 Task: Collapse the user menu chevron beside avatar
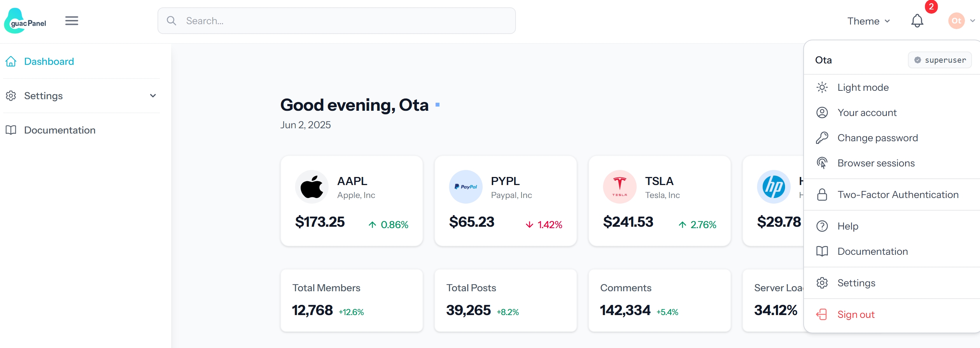pyautogui.click(x=972, y=21)
